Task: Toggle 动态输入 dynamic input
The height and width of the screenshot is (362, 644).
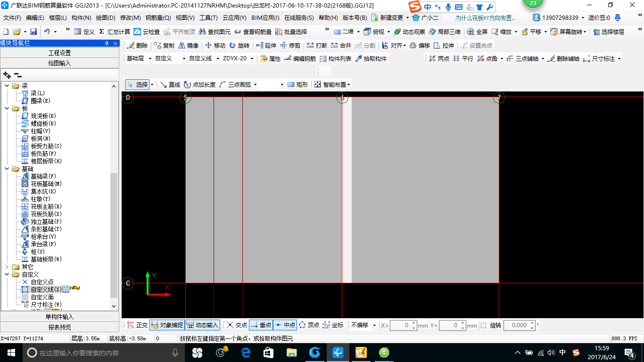Action: click(x=202, y=325)
